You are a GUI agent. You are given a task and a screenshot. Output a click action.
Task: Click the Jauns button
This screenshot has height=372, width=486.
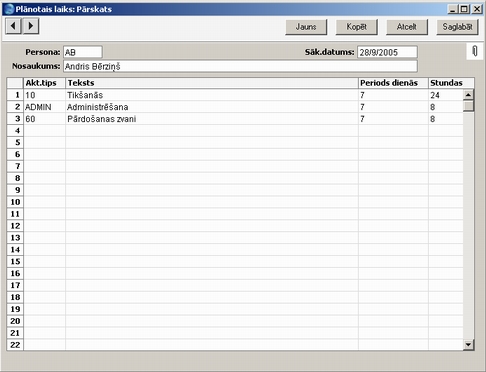click(x=306, y=27)
